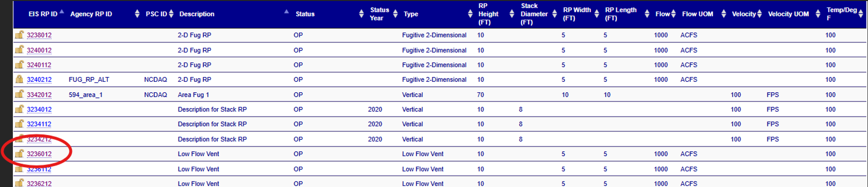Click lock icon for 3234012 row
Viewport: 868px width, 187px height.
pos(19,109)
